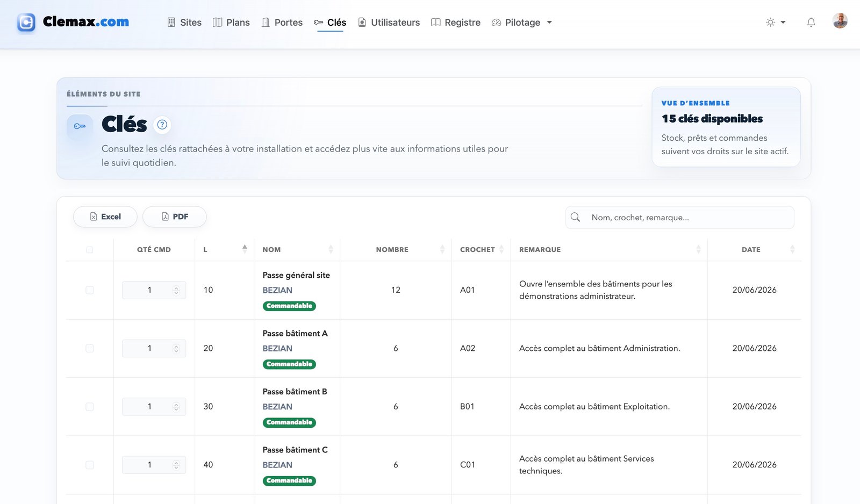Click the Utilisateurs badge icon

pyautogui.click(x=362, y=23)
